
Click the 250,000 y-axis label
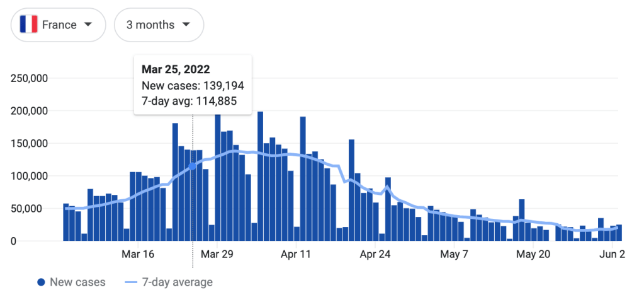31,79
